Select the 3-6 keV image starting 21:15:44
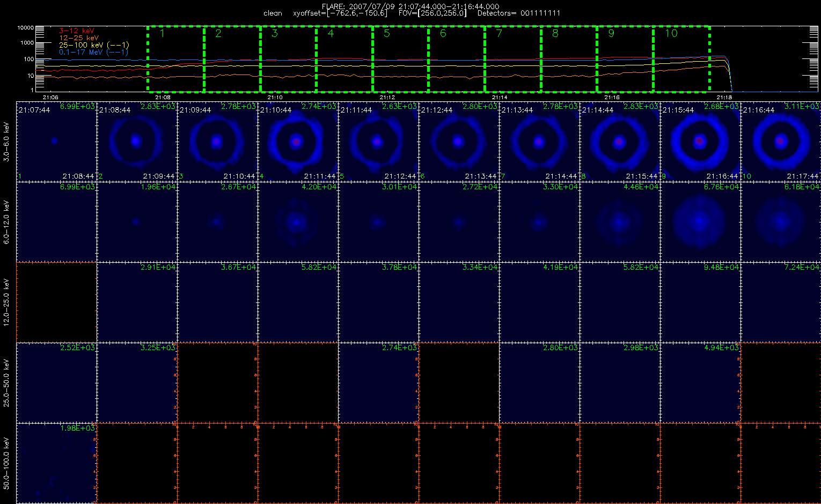 click(x=700, y=142)
